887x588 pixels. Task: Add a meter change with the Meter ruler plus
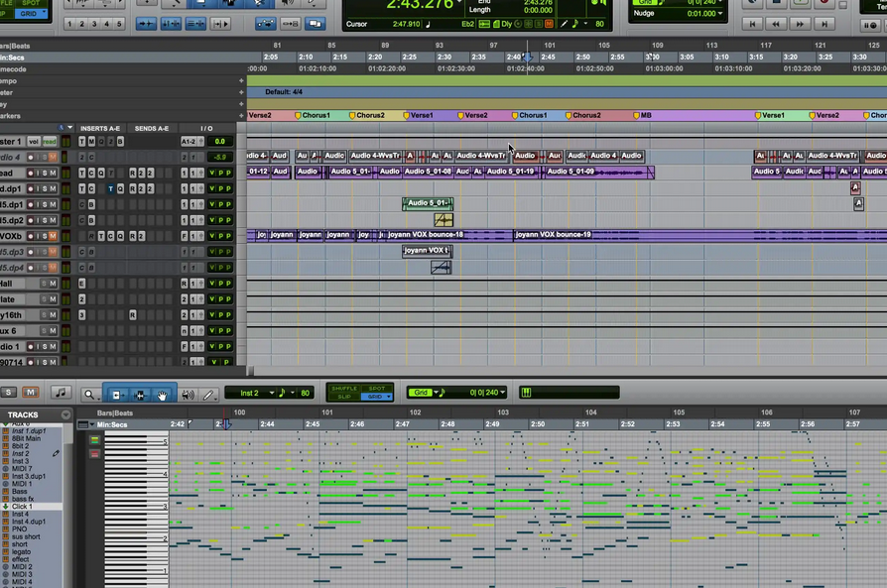[x=241, y=92]
